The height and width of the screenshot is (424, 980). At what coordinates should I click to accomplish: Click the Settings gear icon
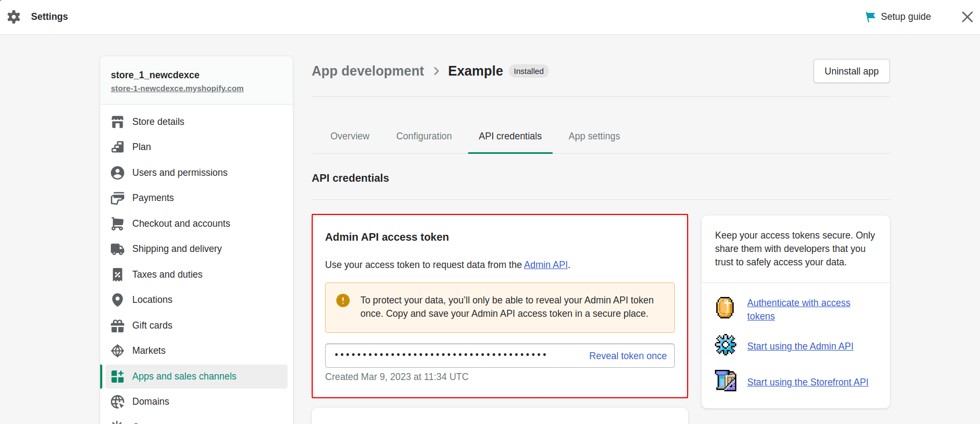point(14,17)
